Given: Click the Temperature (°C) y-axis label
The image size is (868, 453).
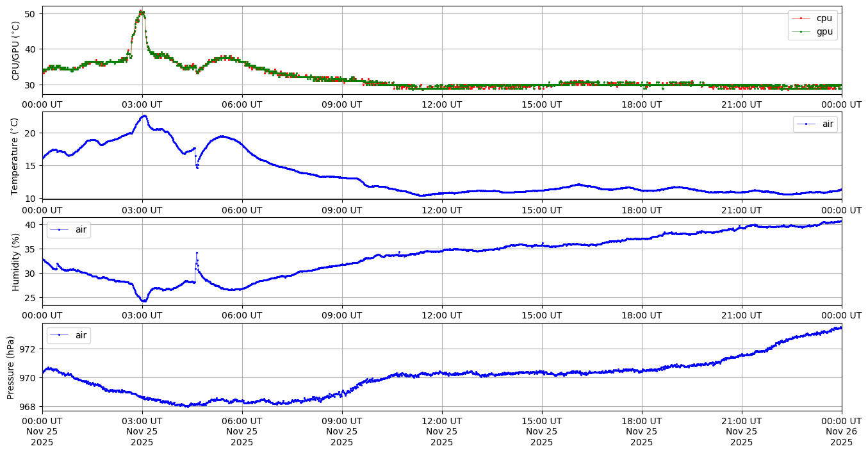Looking at the screenshot, I should point(16,156).
